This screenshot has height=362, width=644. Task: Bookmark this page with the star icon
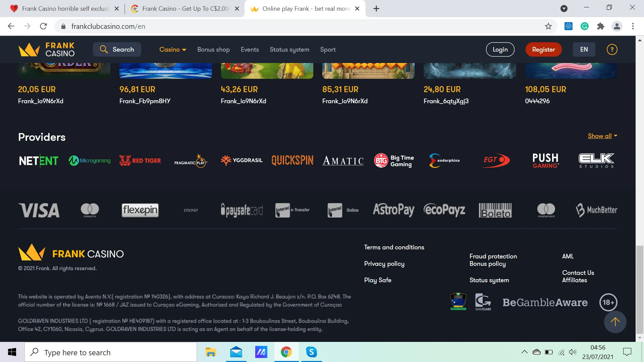pyautogui.click(x=548, y=26)
